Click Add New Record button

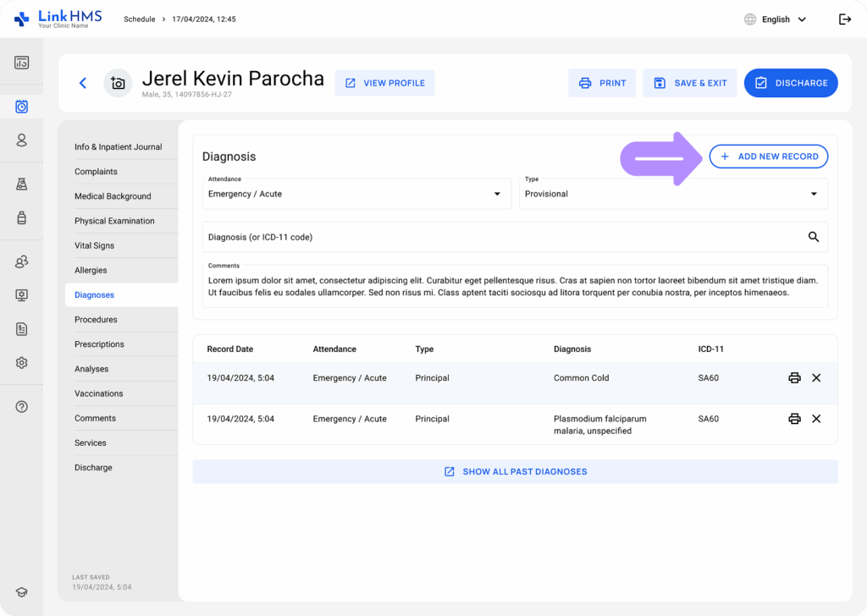tap(769, 157)
